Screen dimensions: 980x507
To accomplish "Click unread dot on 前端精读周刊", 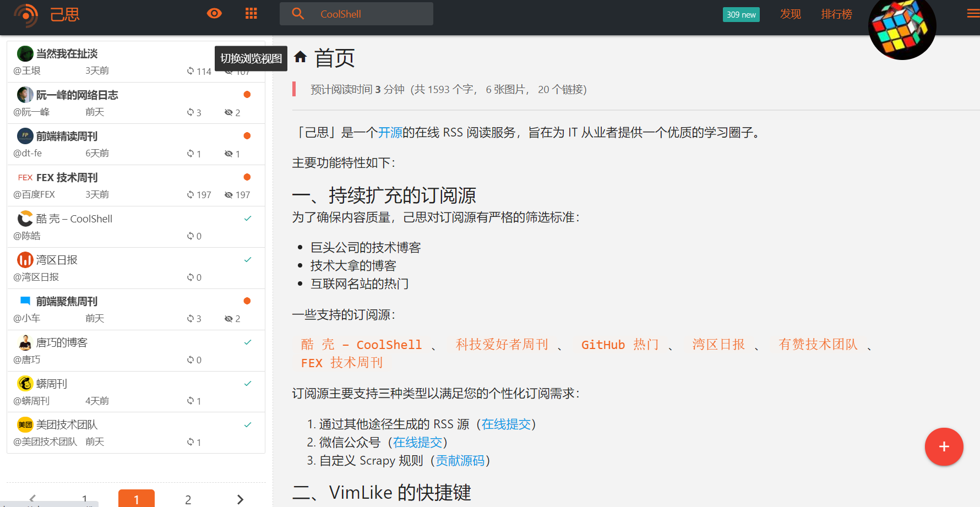I will 247,136.
